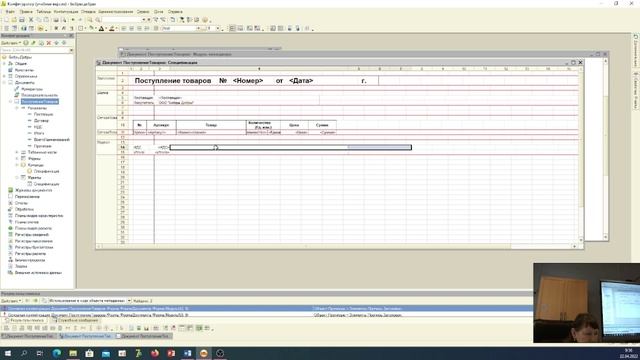Open the Windows Start menu
The image size is (640, 360).
click(7, 353)
